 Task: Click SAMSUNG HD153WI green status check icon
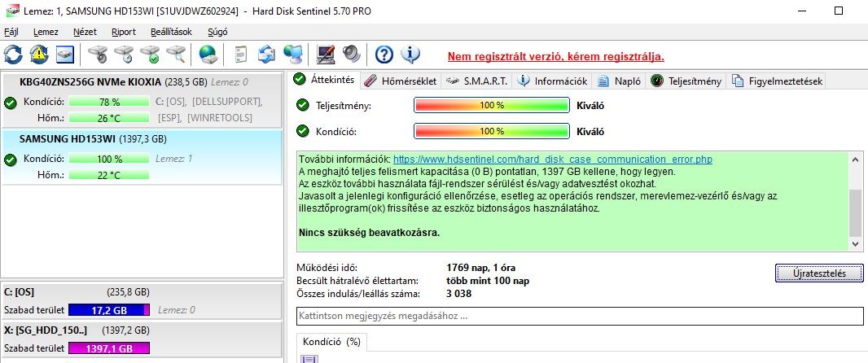(10, 160)
